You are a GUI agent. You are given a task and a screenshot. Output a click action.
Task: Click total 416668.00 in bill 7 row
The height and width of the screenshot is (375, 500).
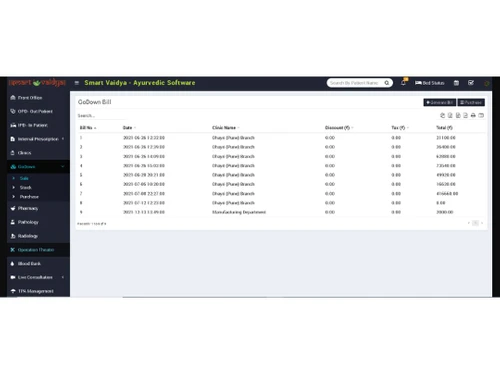coord(447,194)
